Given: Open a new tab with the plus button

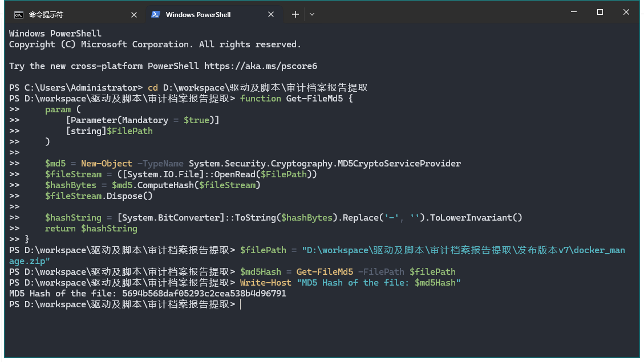Looking at the screenshot, I should [295, 15].
